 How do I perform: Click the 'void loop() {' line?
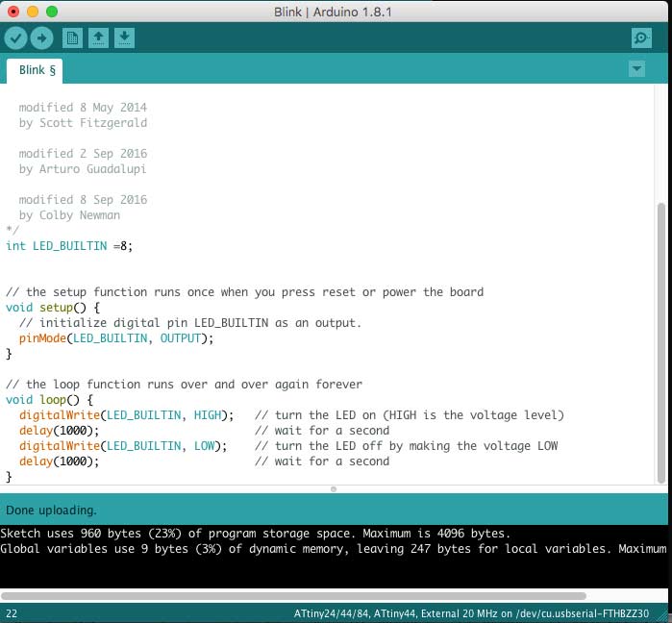pos(49,400)
